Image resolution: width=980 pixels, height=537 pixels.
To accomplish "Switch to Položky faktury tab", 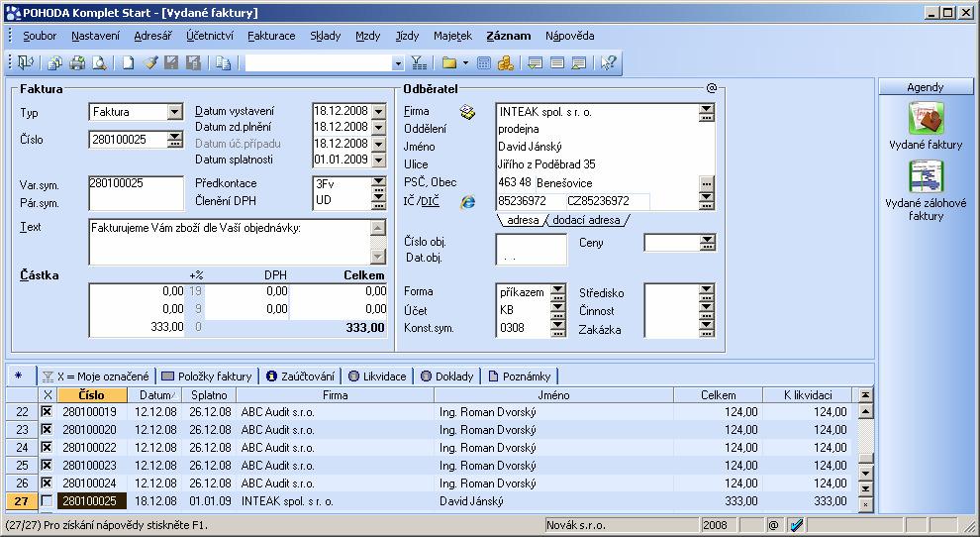I will [x=207, y=376].
